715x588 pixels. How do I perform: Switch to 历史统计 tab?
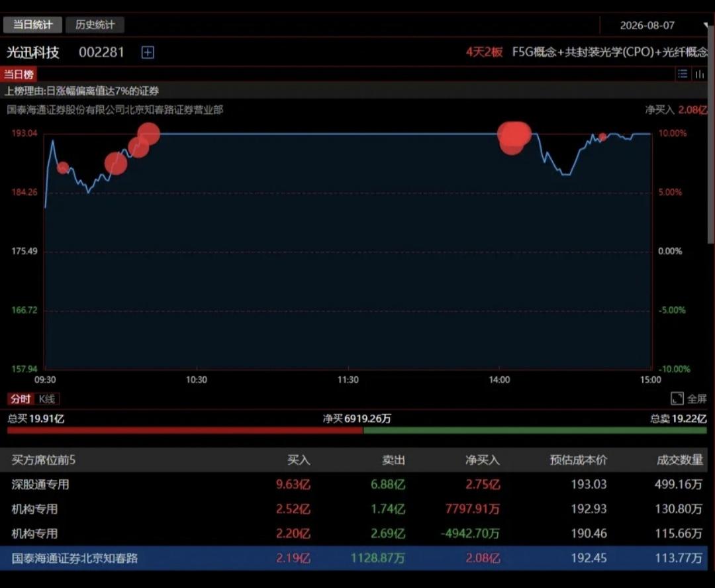point(95,24)
